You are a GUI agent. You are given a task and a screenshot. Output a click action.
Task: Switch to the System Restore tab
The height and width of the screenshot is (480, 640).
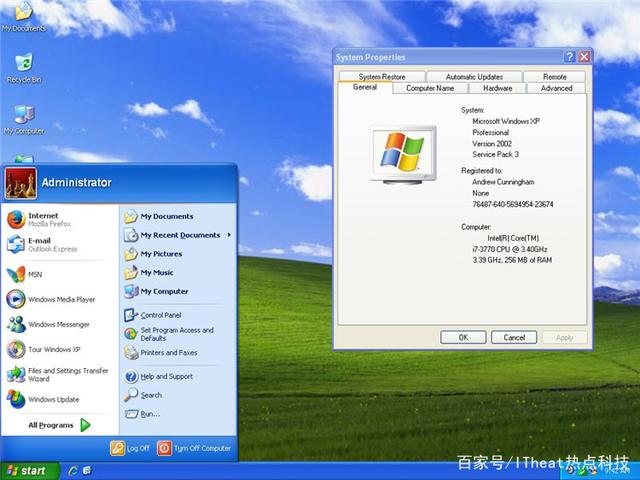tap(382, 77)
